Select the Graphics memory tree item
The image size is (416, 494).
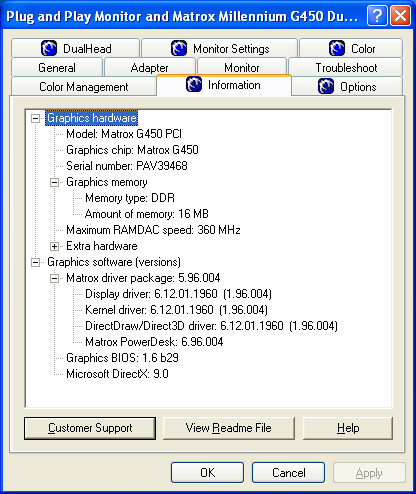[x=107, y=182]
